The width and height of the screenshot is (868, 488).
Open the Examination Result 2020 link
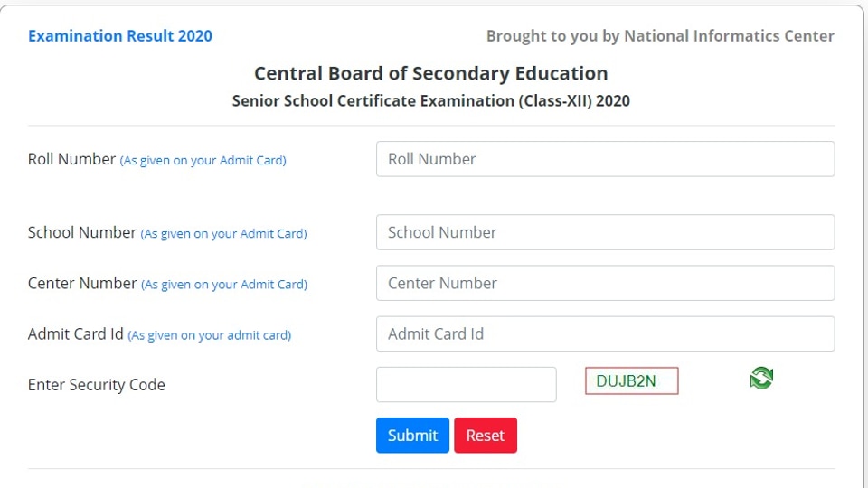click(x=120, y=36)
